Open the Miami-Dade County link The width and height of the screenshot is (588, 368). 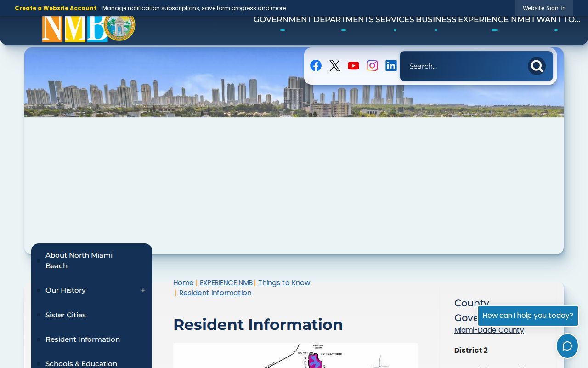click(x=489, y=330)
